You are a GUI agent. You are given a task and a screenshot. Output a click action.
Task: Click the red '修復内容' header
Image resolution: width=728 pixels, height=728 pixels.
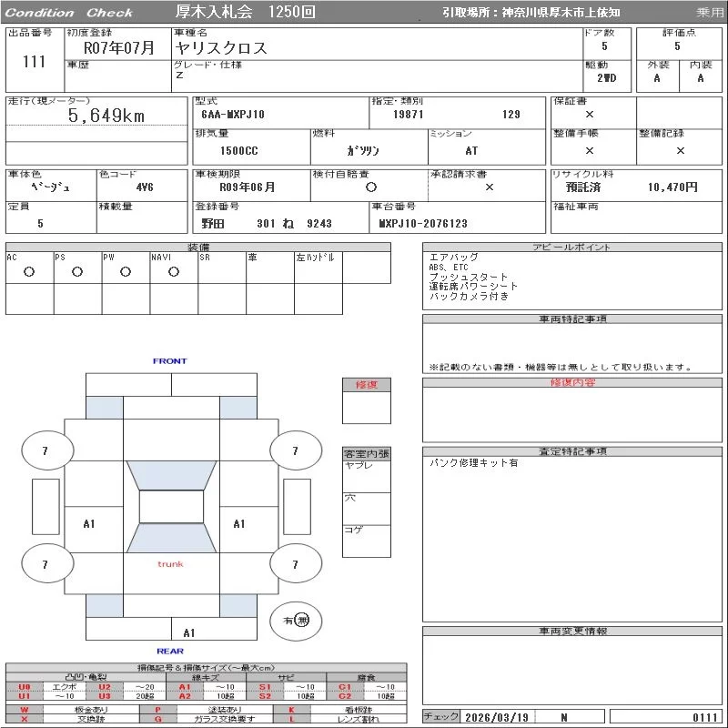(572, 382)
